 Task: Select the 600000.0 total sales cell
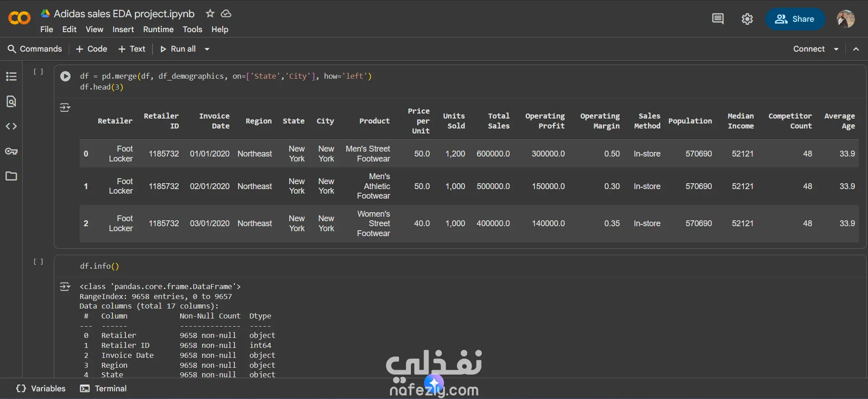click(493, 154)
